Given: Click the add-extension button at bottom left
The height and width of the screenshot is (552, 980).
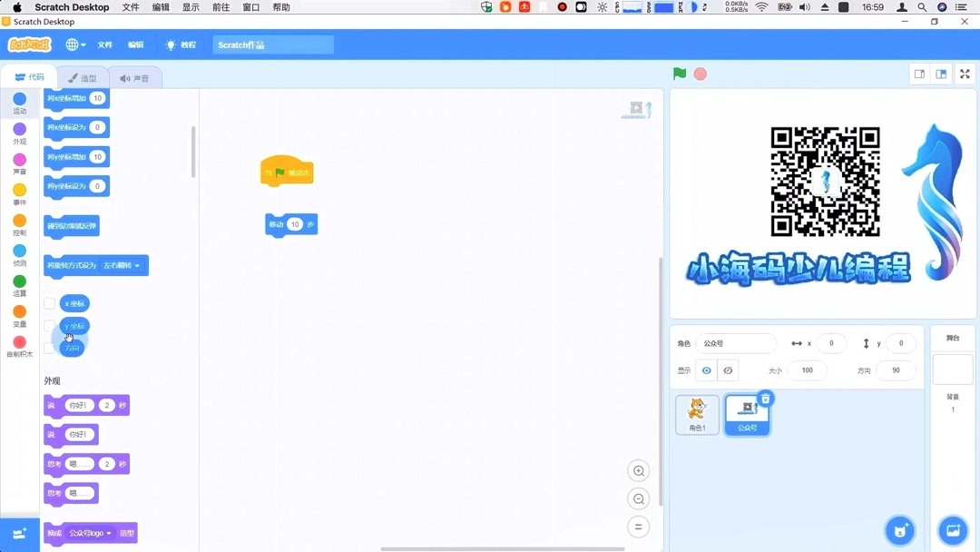Looking at the screenshot, I should point(19,534).
